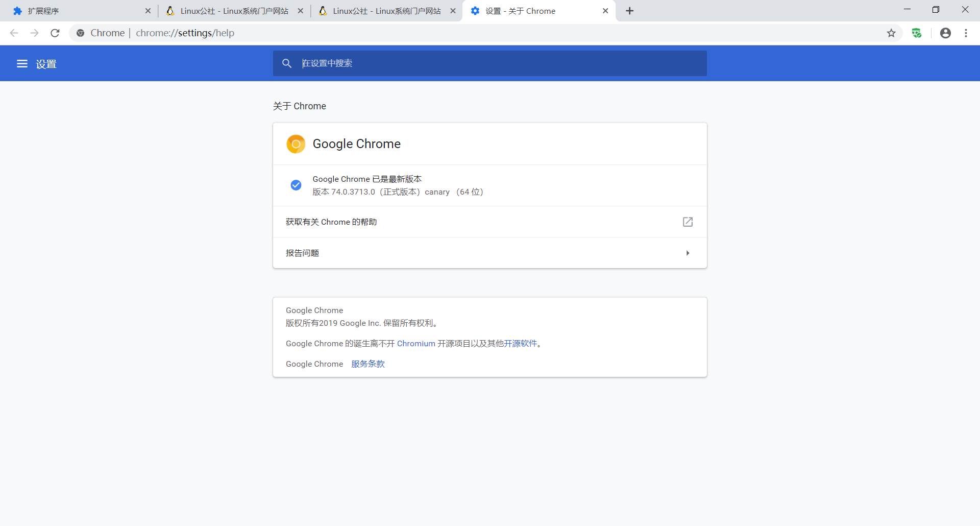This screenshot has height=526, width=980.
Task: Click the 设置 title in the header
Action: [46, 64]
